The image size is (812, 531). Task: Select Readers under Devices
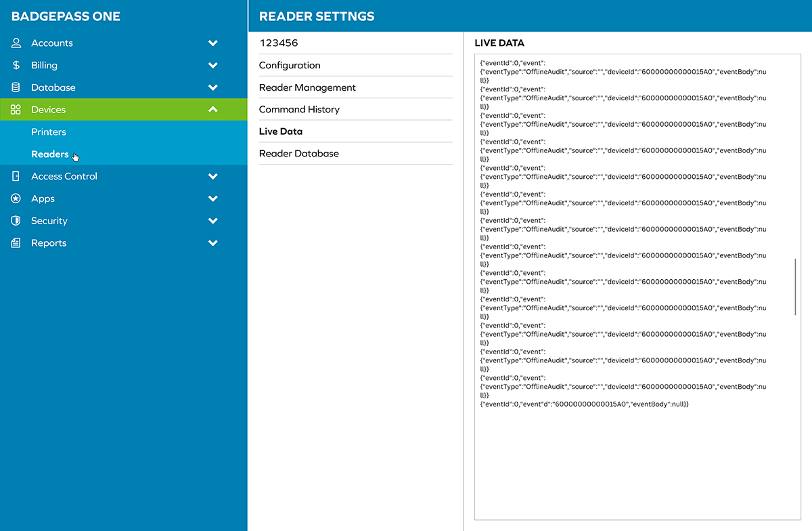point(50,154)
